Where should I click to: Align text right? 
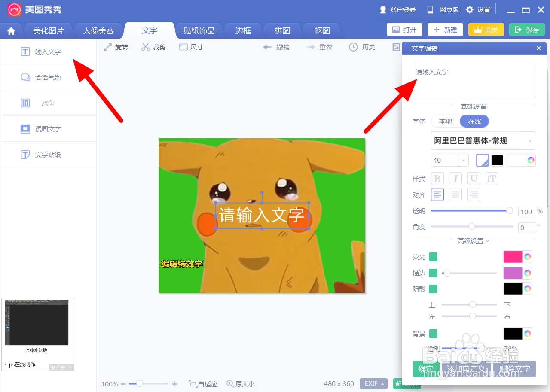click(474, 194)
